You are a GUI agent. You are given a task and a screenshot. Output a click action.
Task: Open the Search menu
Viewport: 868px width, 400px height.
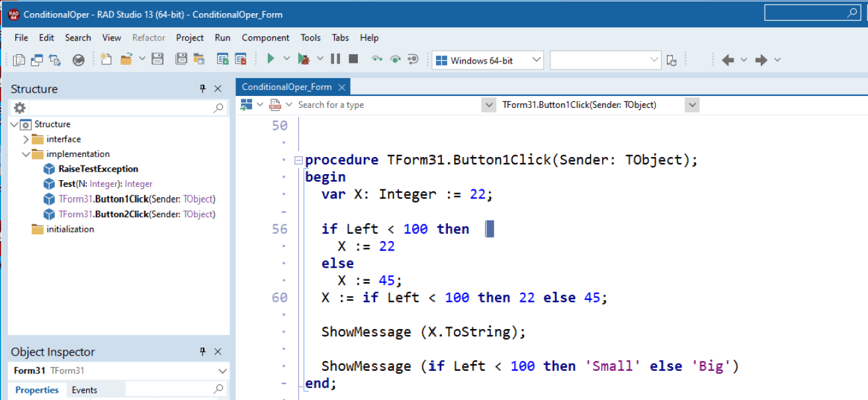[78, 38]
